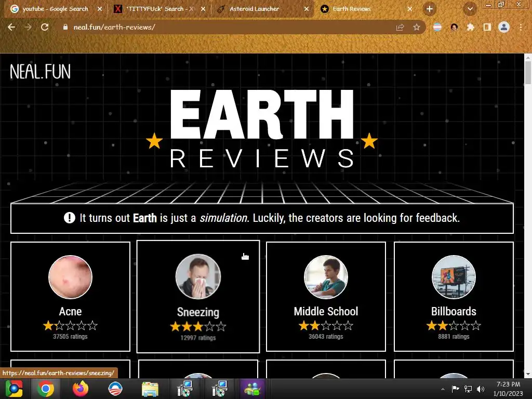This screenshot has width=532, height=399.
Task: Open the Sneezing review card
Action: (x=198, y=297)
